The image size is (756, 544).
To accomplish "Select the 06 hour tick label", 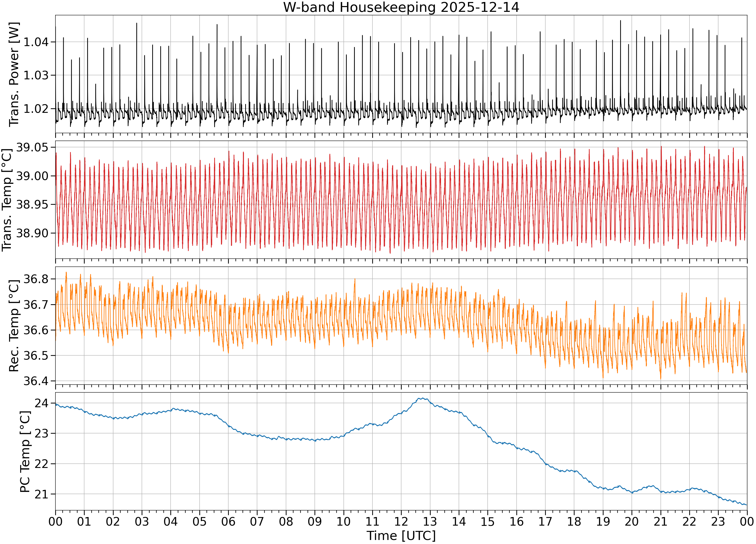I will click(228, 521).
